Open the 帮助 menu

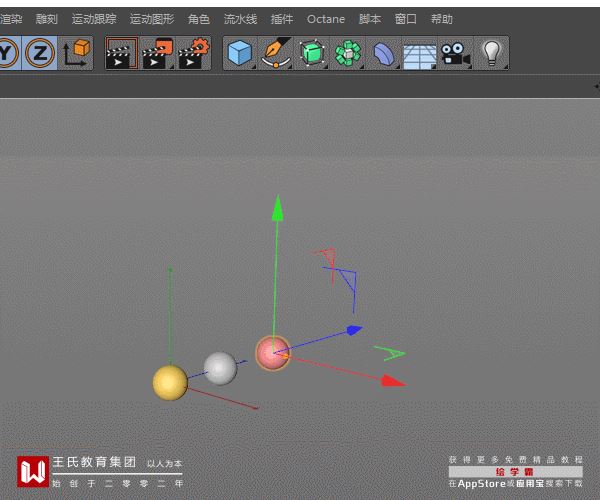coord(442,19)
